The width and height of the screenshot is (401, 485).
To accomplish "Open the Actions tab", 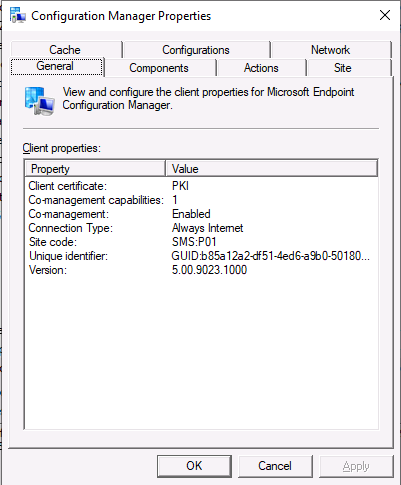I will [261, 68].
